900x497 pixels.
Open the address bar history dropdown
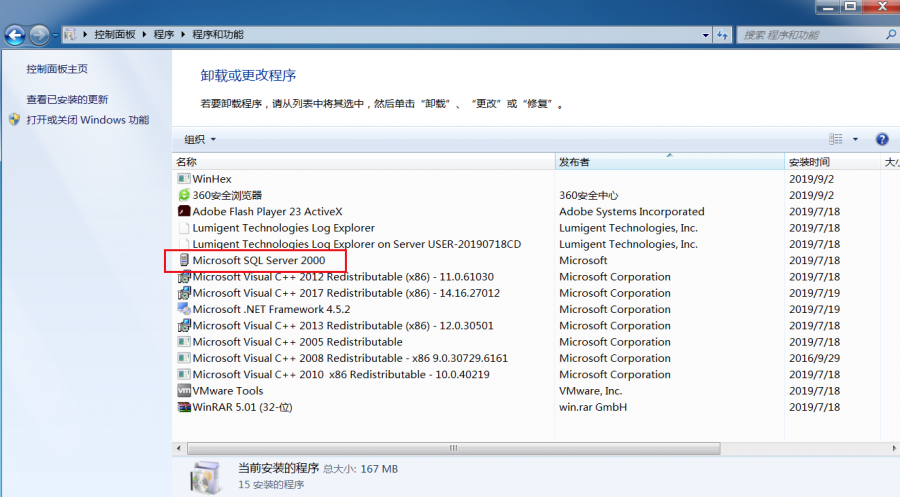(705, 35)
